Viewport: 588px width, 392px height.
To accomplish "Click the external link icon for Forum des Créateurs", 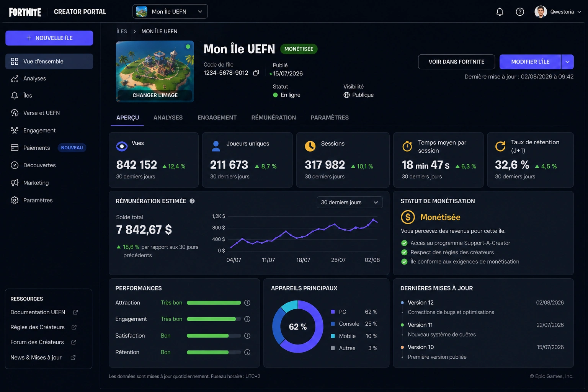I will [73, 342].
